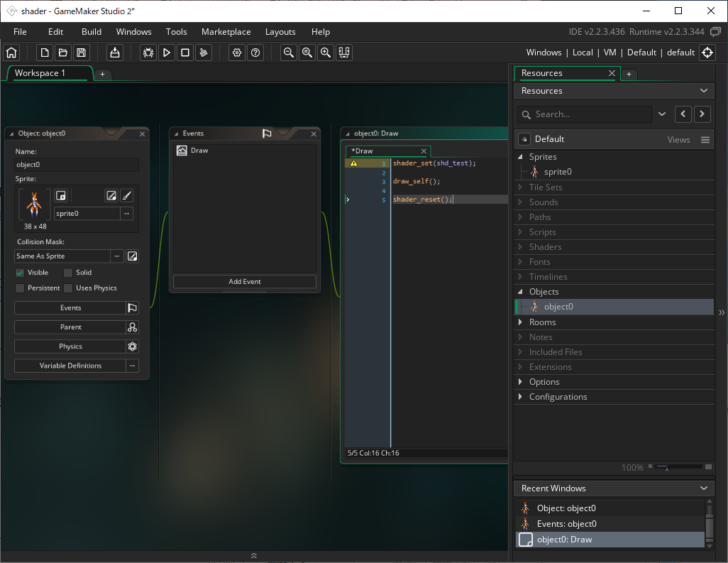
Task: Collapse the Sprites tree group
Action: pos(521,157)
